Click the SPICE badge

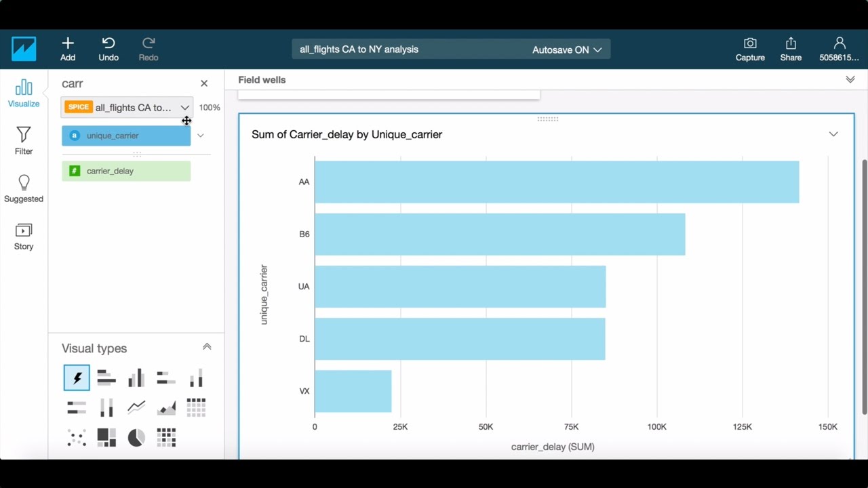point(79,107)
